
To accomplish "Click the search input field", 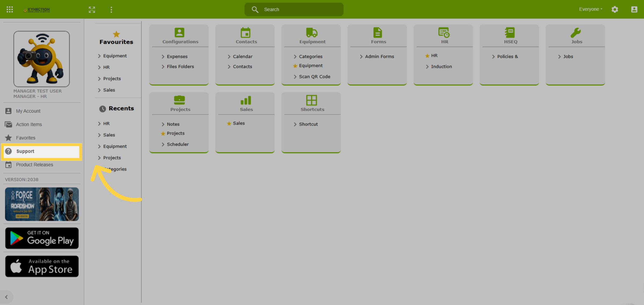I will 294,9.
